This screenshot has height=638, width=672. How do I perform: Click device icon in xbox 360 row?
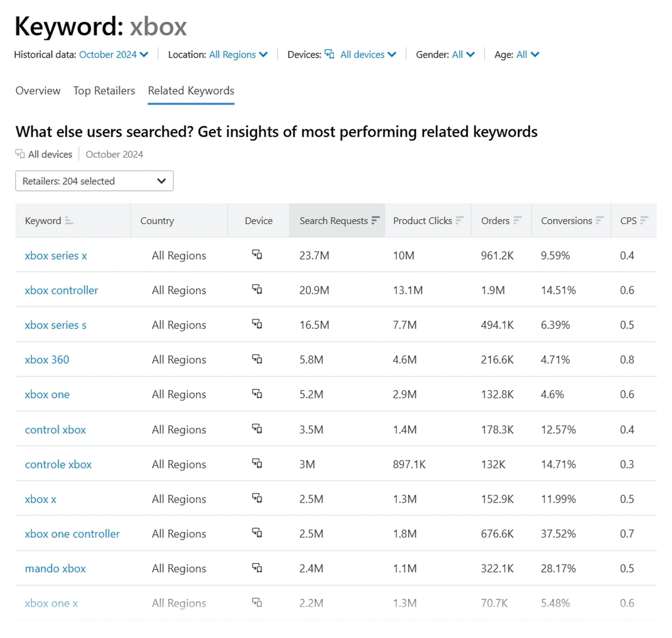(x=257, y=359)
